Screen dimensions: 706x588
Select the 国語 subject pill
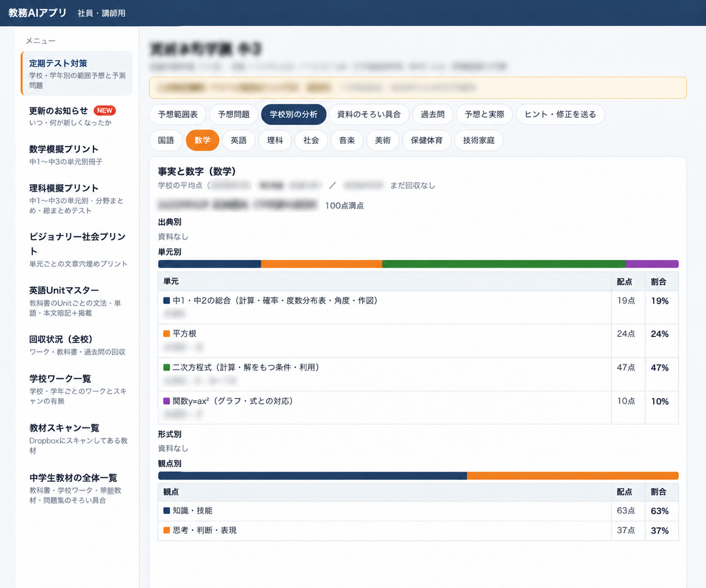(x=166, y=140)
